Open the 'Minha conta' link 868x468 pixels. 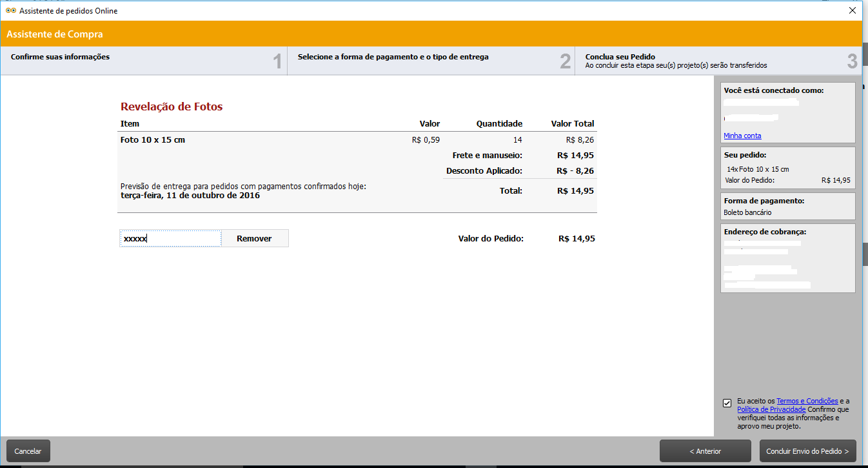(742, 136)
